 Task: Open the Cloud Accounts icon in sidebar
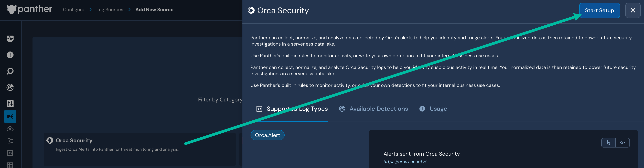pyautogui.click(x=10, y=129)
